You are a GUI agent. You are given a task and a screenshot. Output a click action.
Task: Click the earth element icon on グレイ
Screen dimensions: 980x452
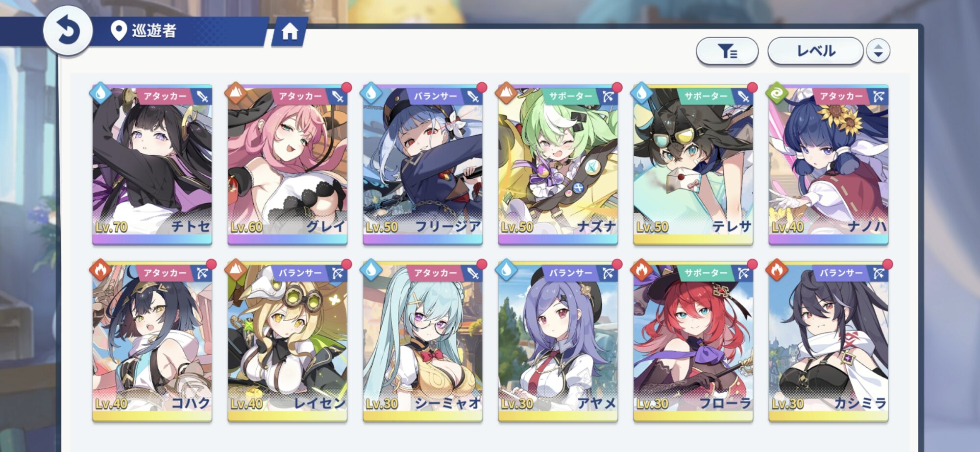[236, 93]
